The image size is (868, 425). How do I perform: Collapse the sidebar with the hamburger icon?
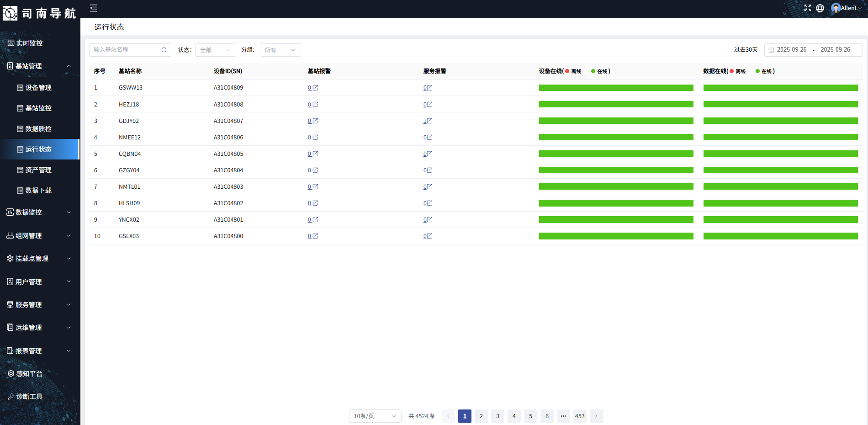94,8
